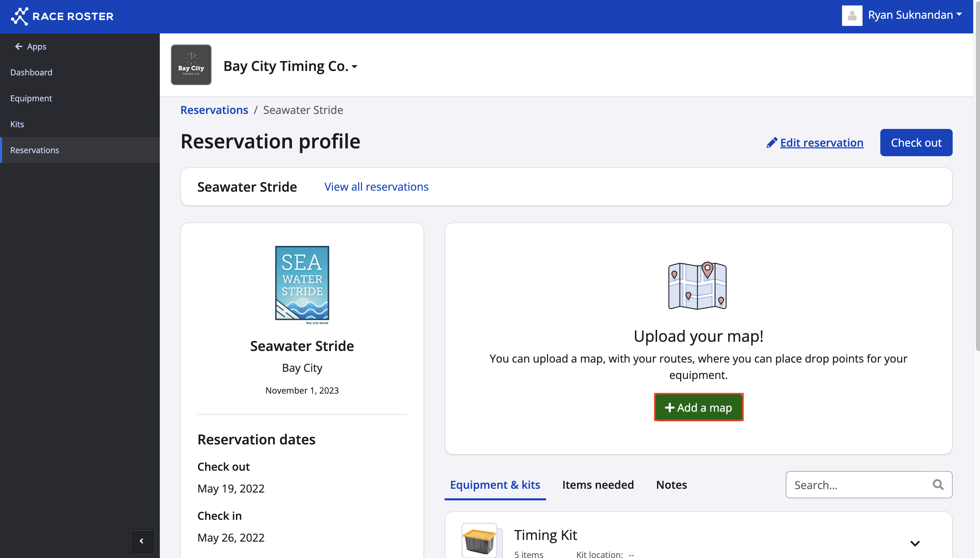The width and height of the screenshot is (980, 558).
Task: Click the Add a map button
Action: click(698, 407)
